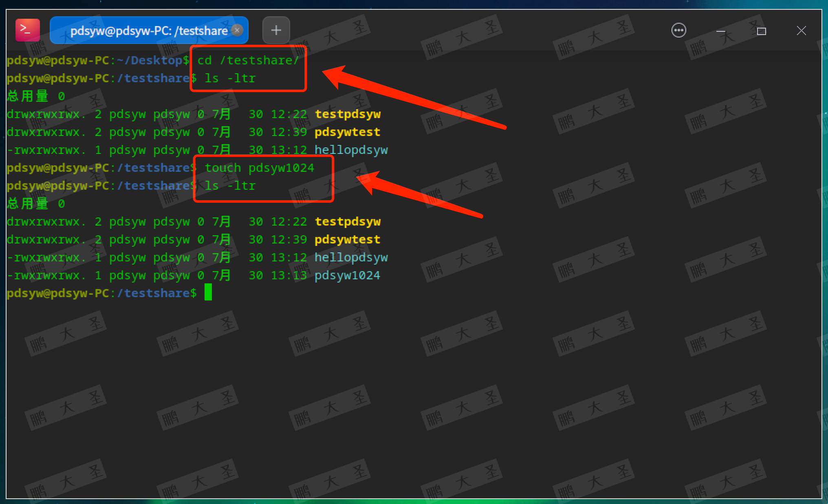This screenshot has height=504, width=828.
Task: Click the red terminal app icon
Action: tap(27, 30)
